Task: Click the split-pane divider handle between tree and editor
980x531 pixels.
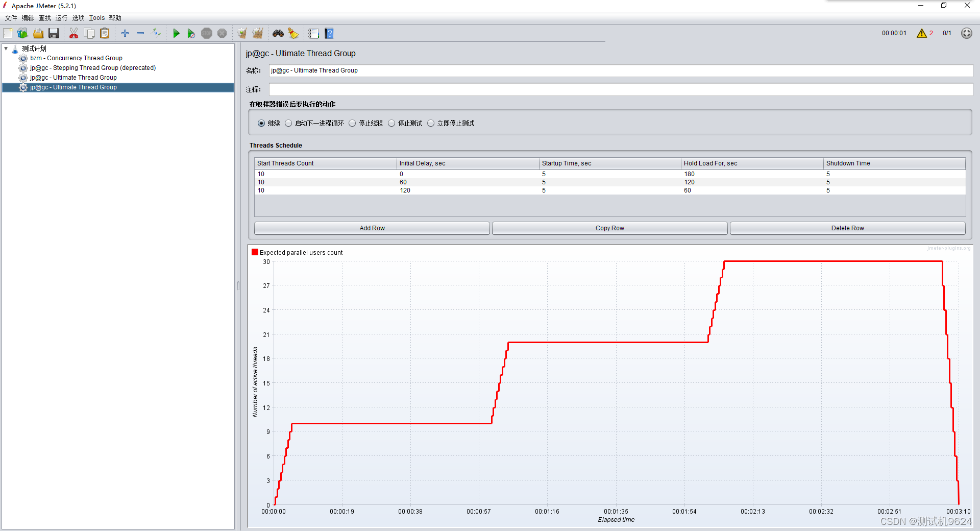Action: pos(238,286)
